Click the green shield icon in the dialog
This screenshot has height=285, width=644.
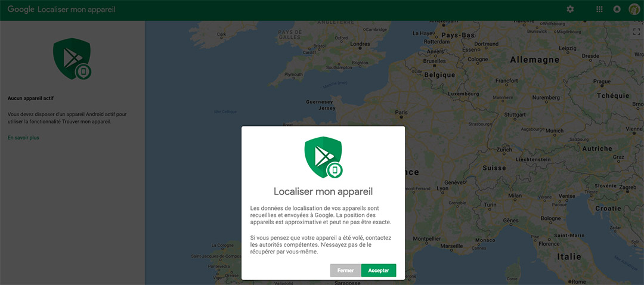(323, 157)
